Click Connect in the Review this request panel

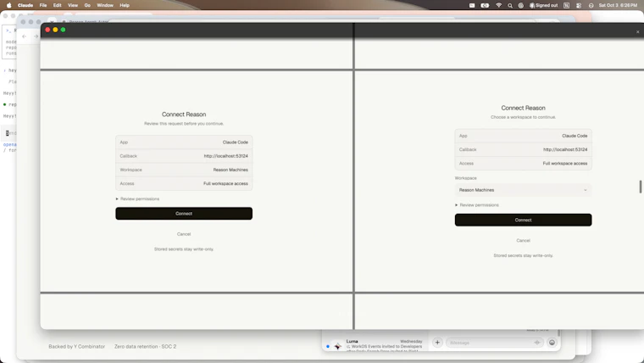[x=184, y=214]
